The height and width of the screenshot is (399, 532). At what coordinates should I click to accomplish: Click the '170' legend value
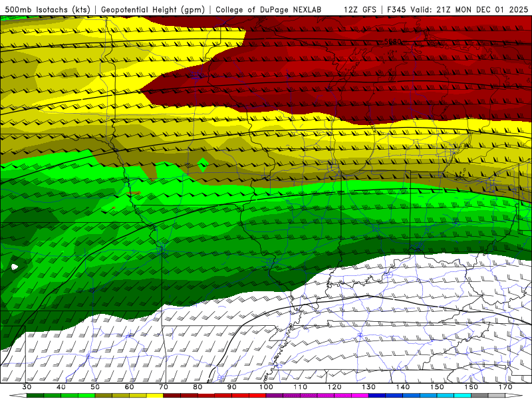(505, 387)
